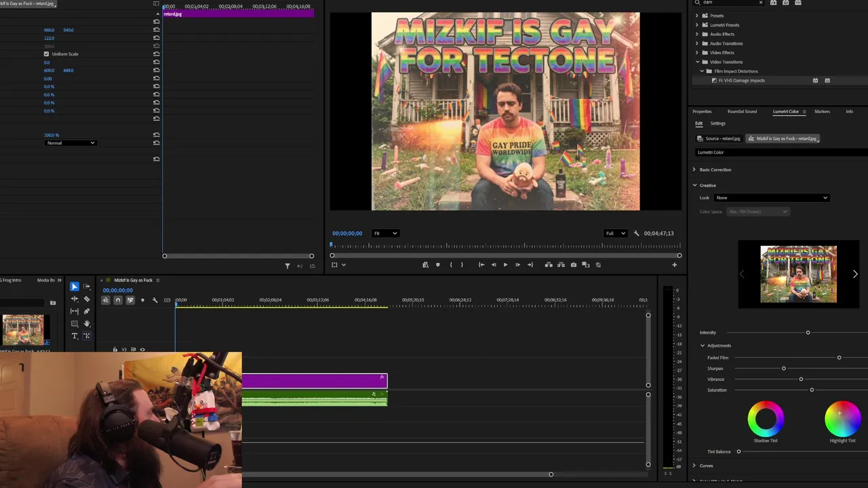Go to Out point in program monitor
Viewport: 868px width, 488px height.
tap(530, 265)
